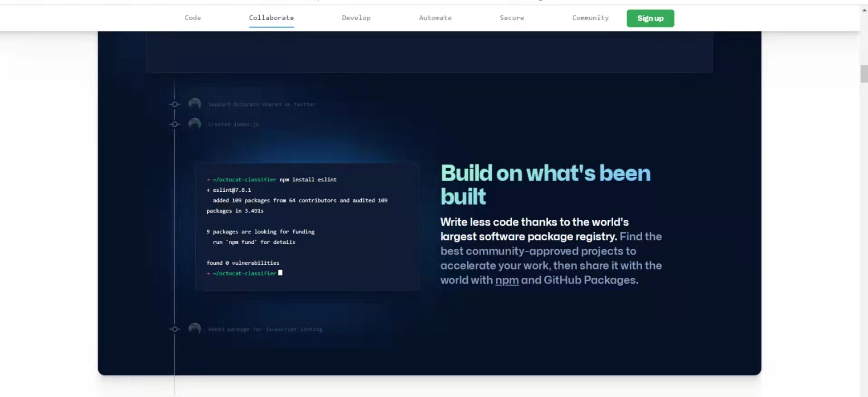
Task: Click the terminal cursor block after octocat-classifier prompt
Action: [x=280, y=273]
